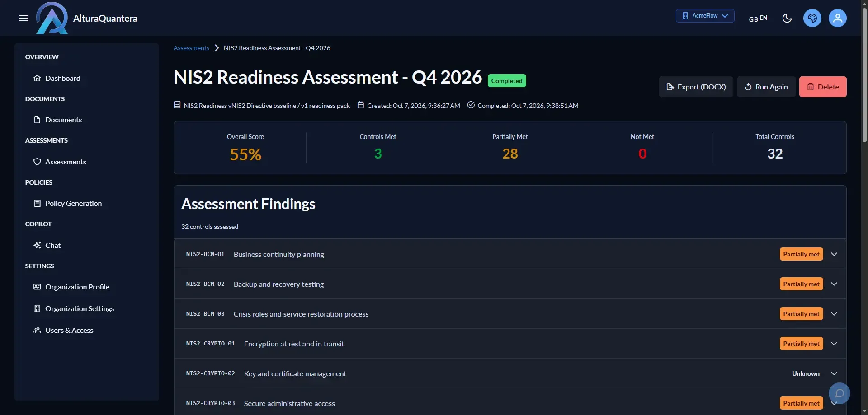Open Copilot Chat page
868x415 pixels.
[53, 245]
